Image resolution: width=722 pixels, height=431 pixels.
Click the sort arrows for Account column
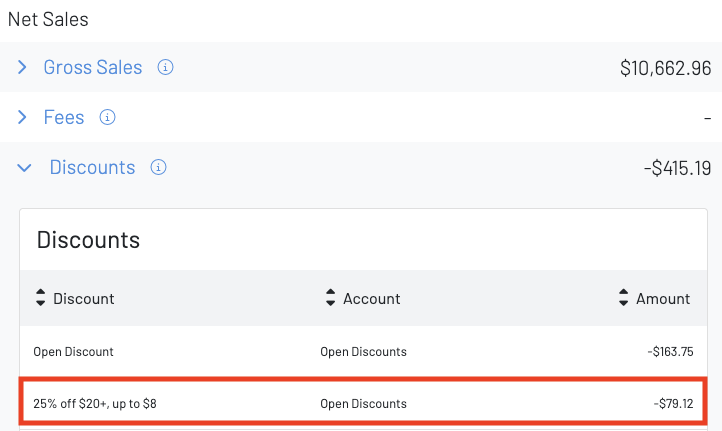pos(331,299)
